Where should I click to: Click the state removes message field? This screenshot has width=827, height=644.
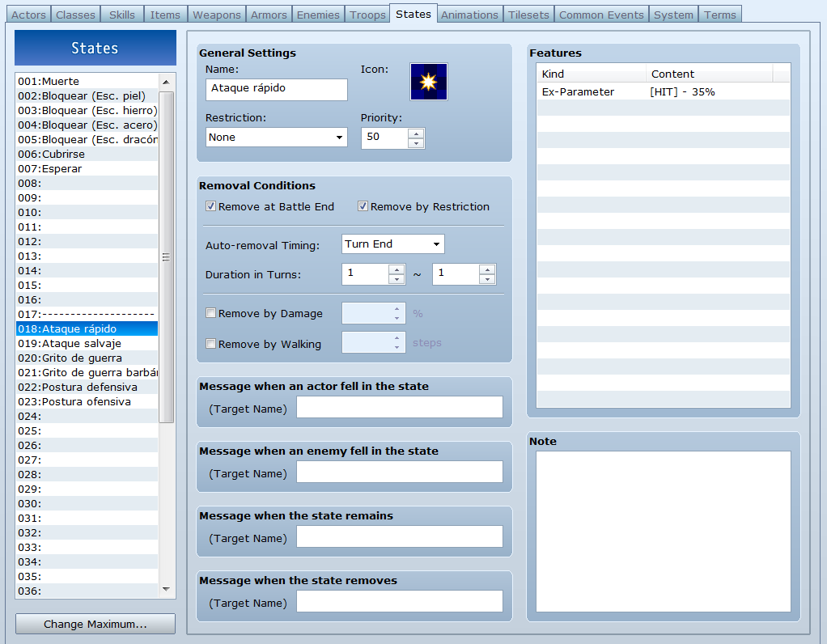point(399,601)
